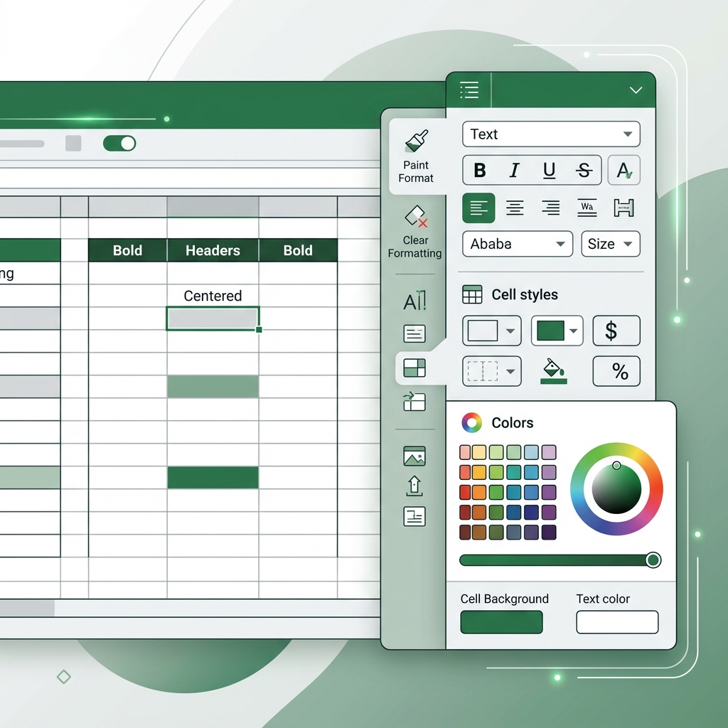Open the white cell style dropdown
This screenshot has width=728, height=728.
pyautogui.click(x=492, y=331)
